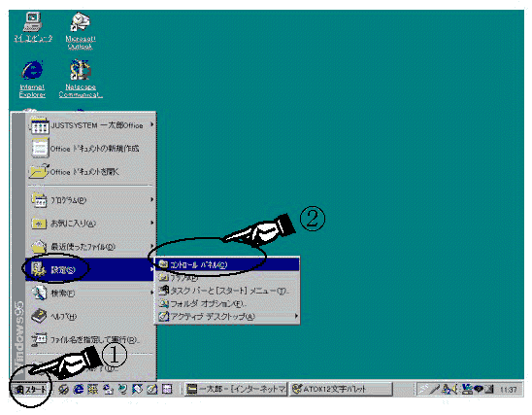532x415 pixels.
Task: Click the Run (ファイル名を指定して実行) menu item
Action: tap(89, 339)
